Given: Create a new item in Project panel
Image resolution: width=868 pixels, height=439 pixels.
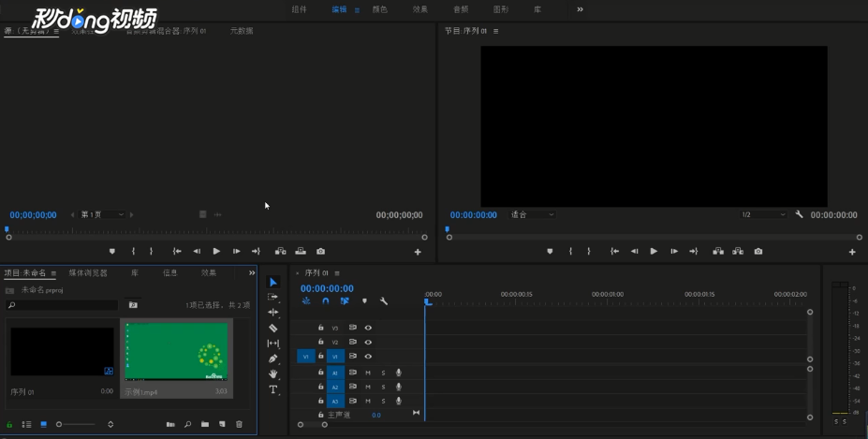Looking at the screenshot, I should click(x=222, y=424).
